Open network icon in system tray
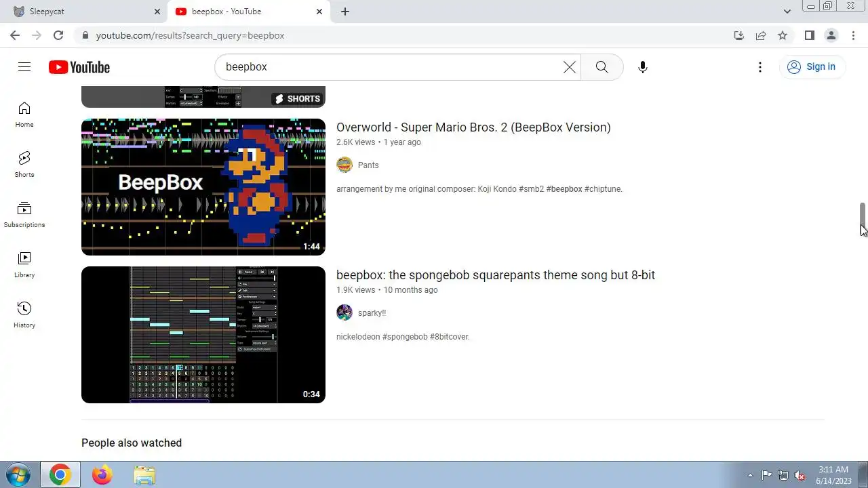 [783, 475]
